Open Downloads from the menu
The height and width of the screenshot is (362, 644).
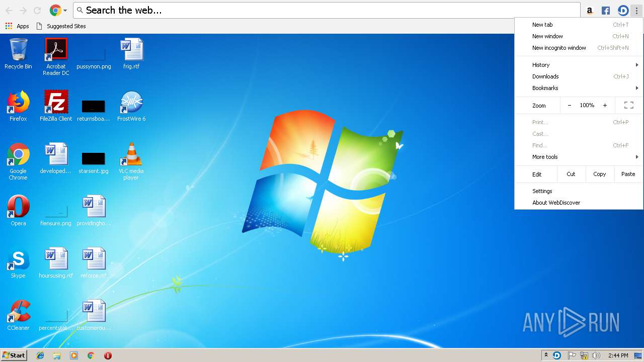tap(579, 76)
